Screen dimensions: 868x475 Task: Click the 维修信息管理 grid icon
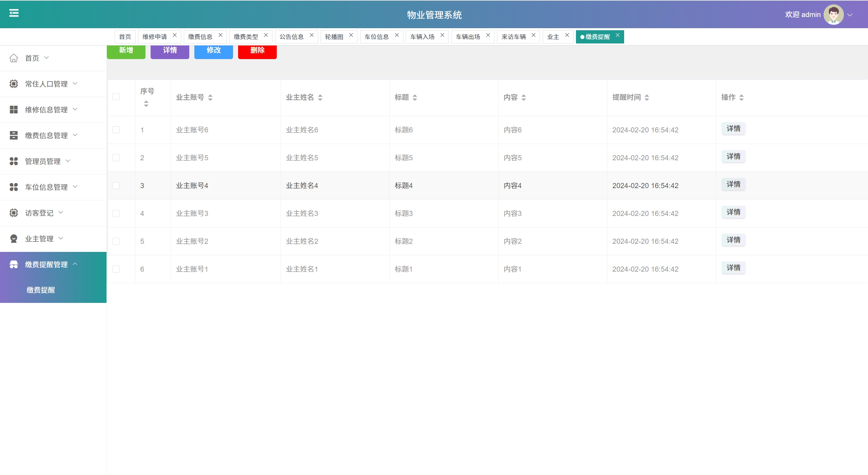pos(14,110)
